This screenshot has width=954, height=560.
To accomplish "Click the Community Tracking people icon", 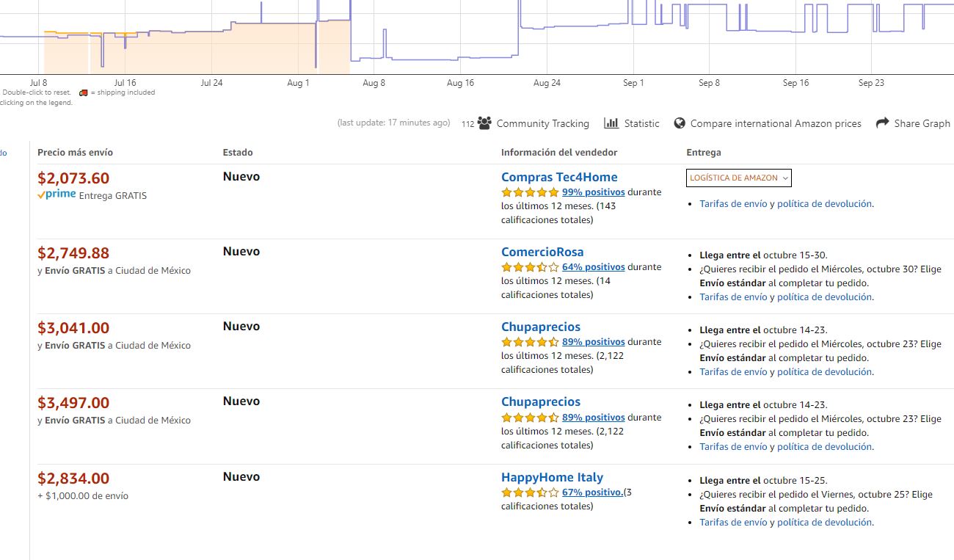I will [x=484, y=123].
